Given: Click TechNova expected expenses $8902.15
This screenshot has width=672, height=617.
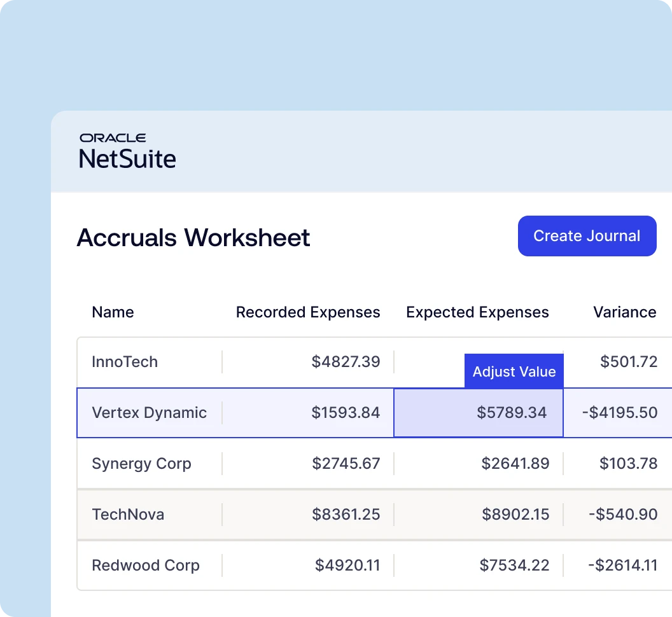Looking at the screenshot, I should coord(515,515).
